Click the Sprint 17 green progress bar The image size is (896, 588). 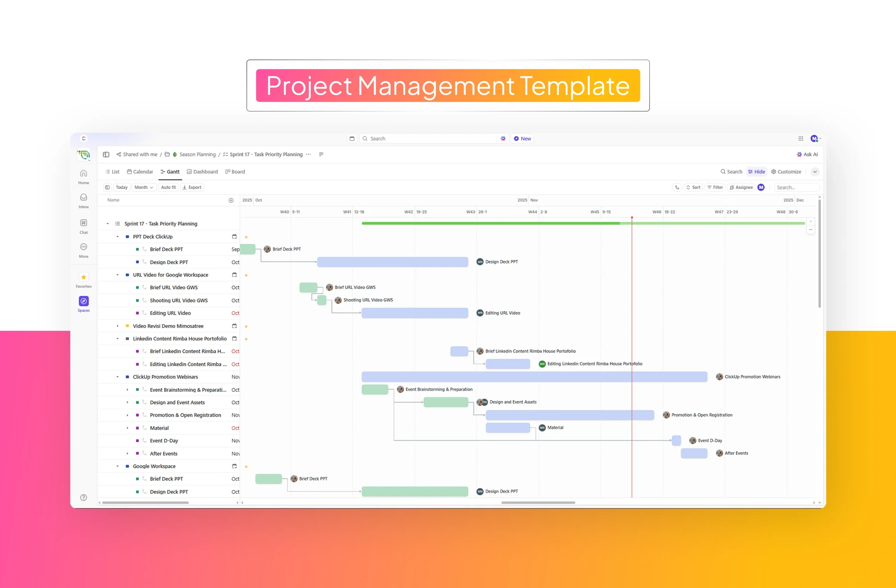489,224
